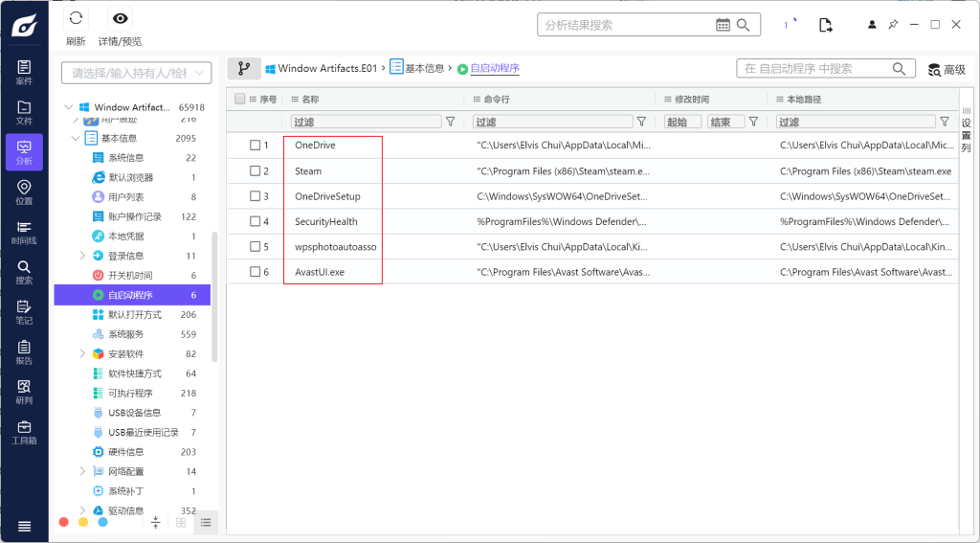Click the 高级 advanced search button
Screen dimensions: 980x543
pyautogui.click(x=947, y=70)
